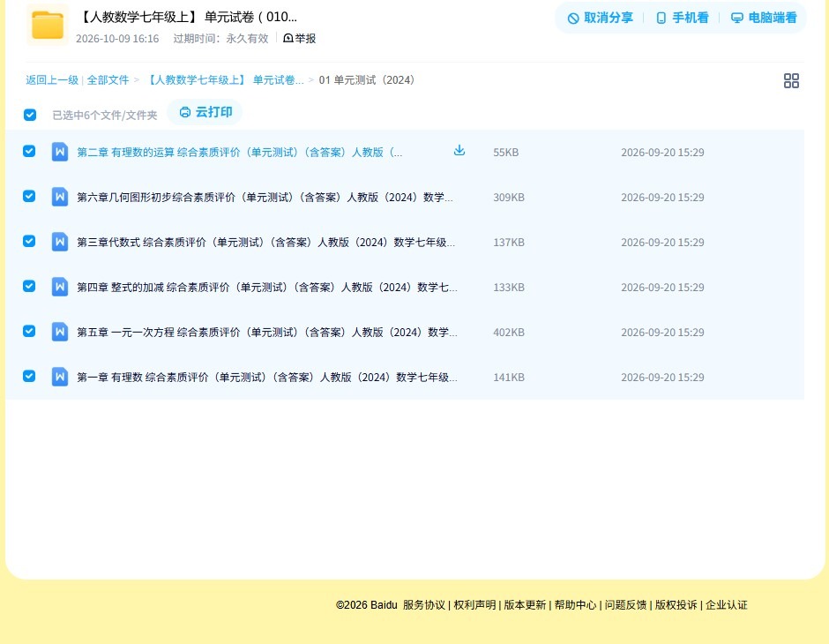Click the Word icon for 第一章 有理数
This screenshot has height=644, width=829.
click(60, 377)
